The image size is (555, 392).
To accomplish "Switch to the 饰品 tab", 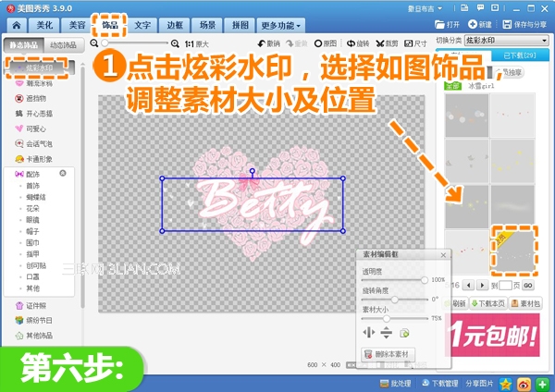I will pos(109,25).
